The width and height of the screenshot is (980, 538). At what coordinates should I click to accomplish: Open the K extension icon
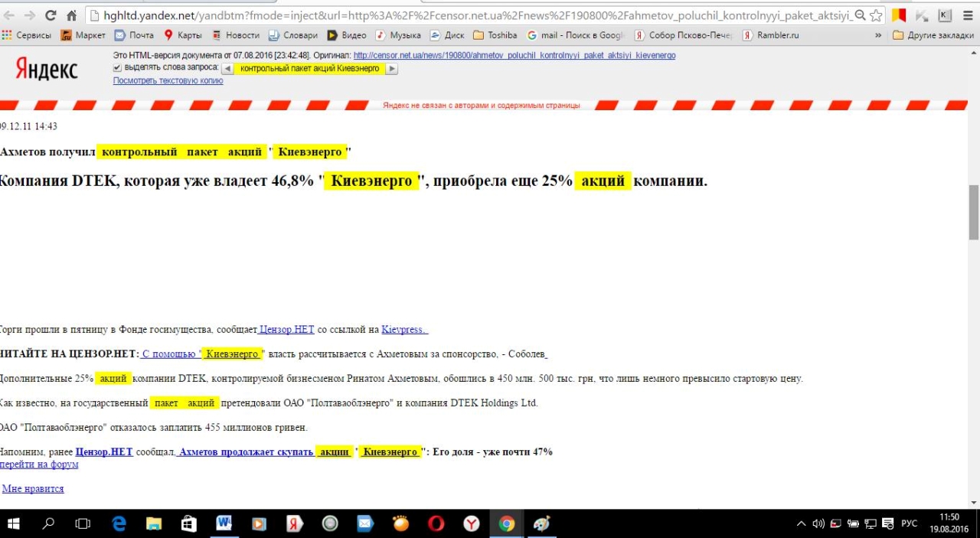tap(945, 15)
